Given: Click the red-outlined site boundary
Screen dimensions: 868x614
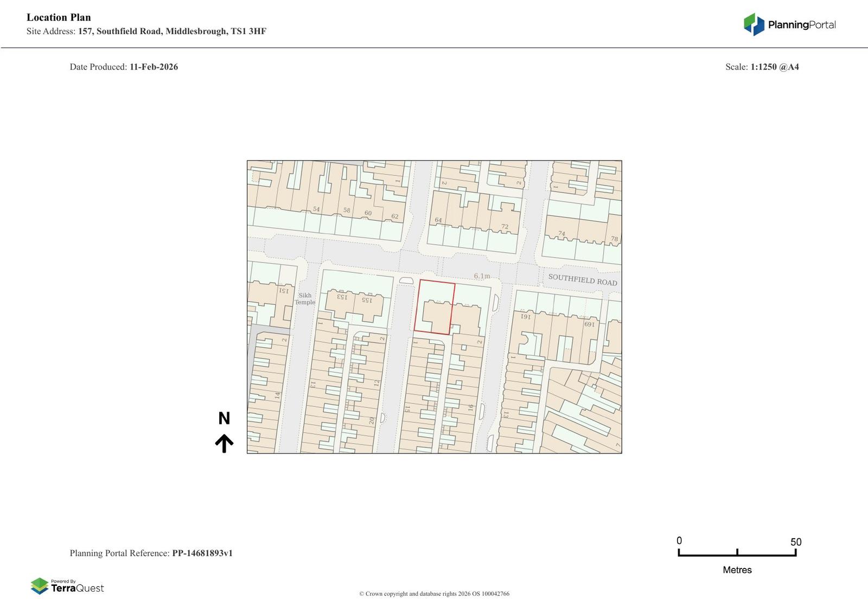Looking at the screenshot, I should pyautogui.click(x=435, y=307).
